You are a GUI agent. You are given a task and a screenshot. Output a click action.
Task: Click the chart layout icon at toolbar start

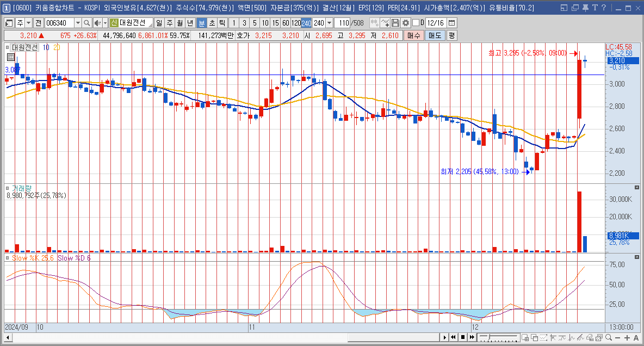[x=9, y=23]
